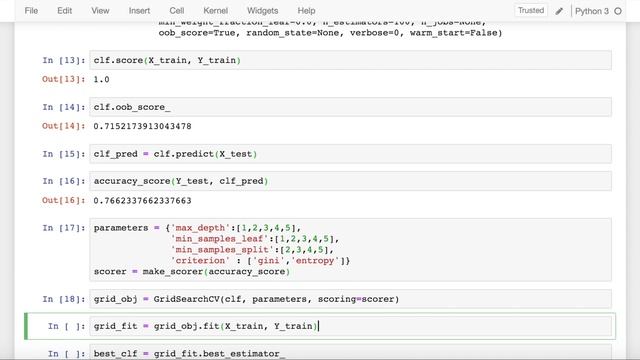Click the Out[13] value 1.0
The width and height of the screenshot is (640, 360).
pyautogui.click(x=101, y=80)
